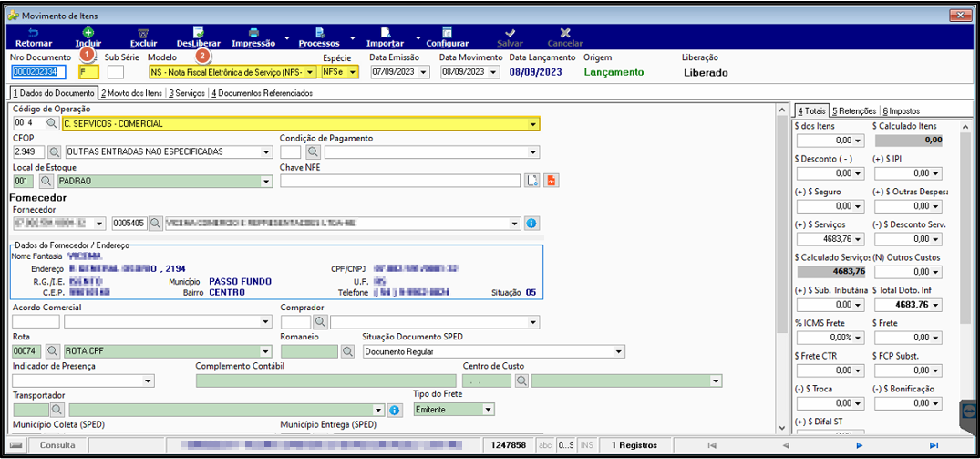The height and width of the screenshot is (459, 980).
Task: Expand Tipo do Frete Emitente dropdown
Action: click(489, 411)
